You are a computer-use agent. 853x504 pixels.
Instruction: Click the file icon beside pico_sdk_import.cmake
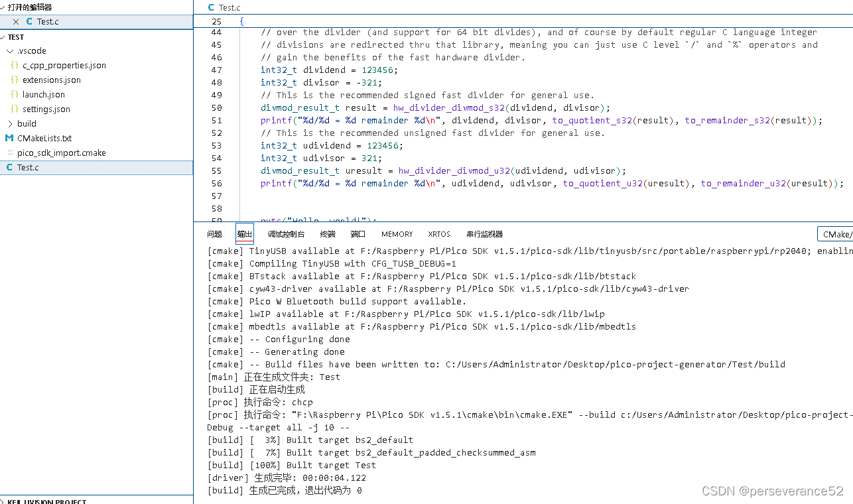(10, 153)
